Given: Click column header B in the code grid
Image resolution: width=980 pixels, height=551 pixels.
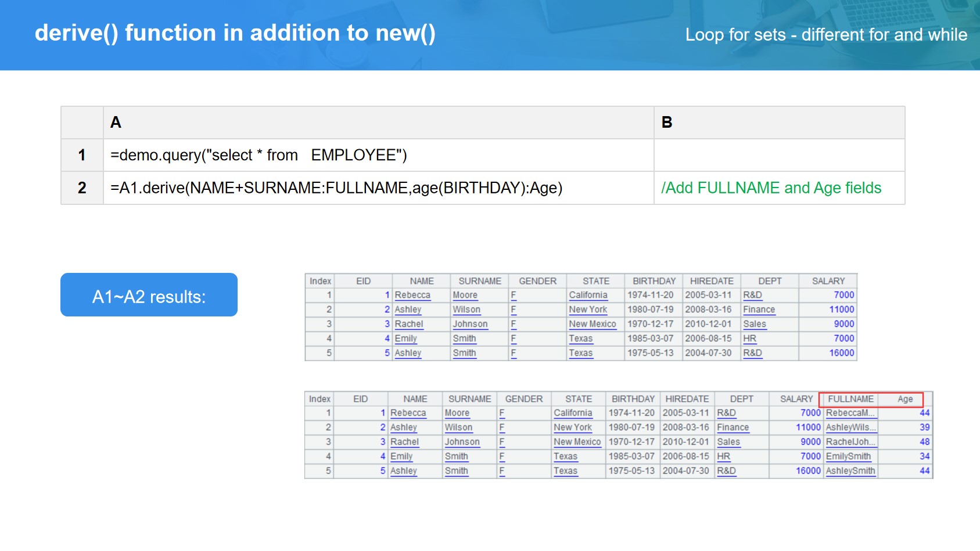Looking at the screenshot, I should (666, 123).
